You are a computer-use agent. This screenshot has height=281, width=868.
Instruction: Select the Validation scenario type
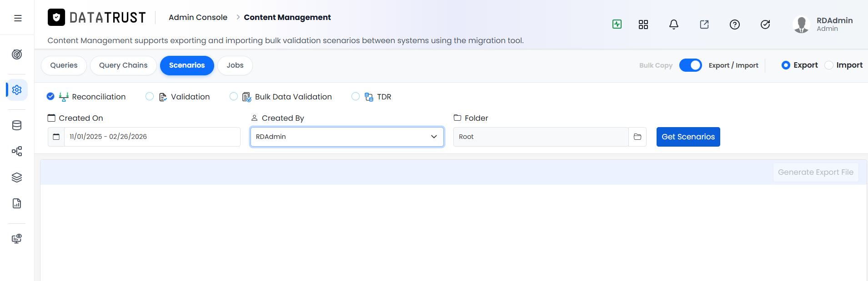point(150,97)
